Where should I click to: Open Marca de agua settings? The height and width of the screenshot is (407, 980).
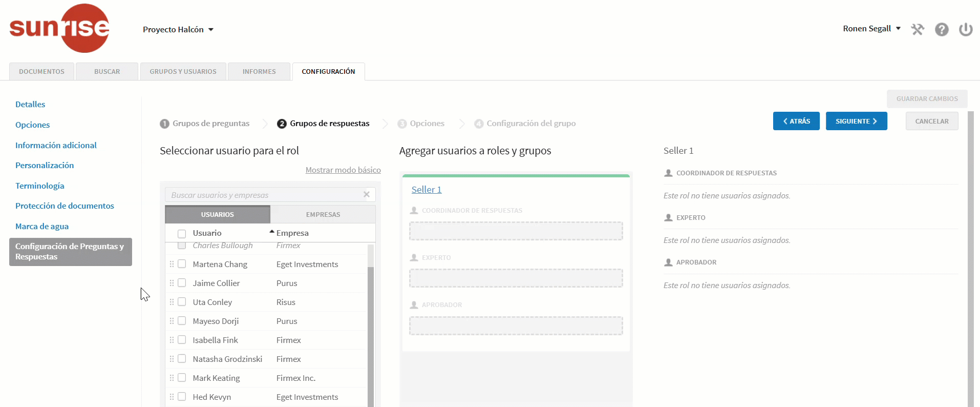click(42, 227)
